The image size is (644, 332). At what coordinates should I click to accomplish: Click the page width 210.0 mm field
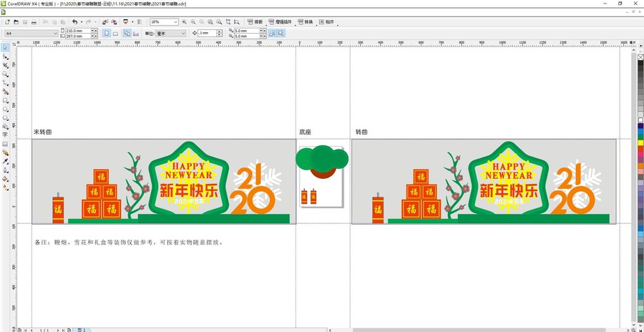(x=78, y=31)
